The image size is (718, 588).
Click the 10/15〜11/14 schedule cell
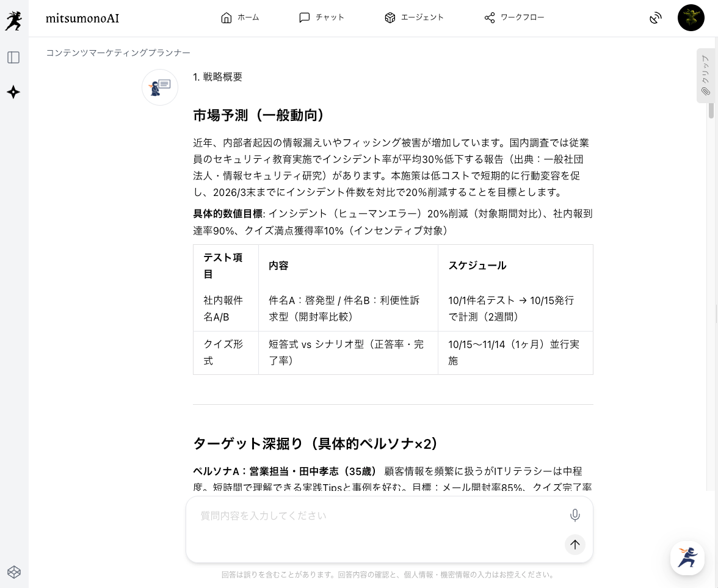[x=514, y=353]
